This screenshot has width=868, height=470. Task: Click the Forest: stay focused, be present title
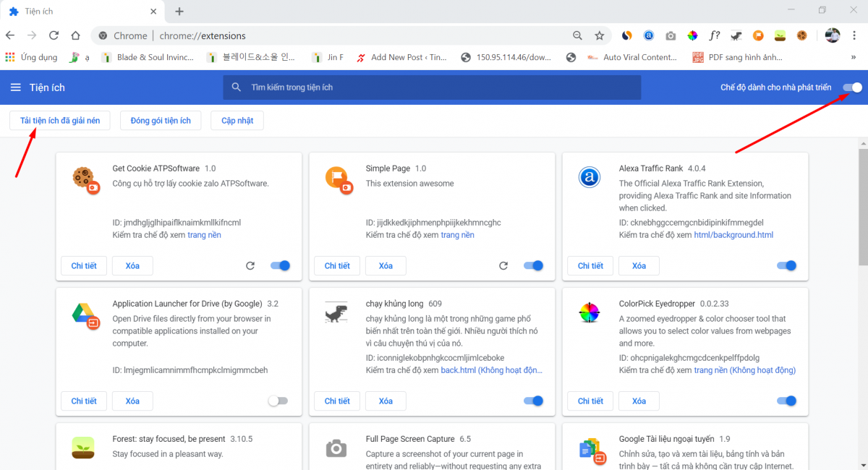pyautogui.click(x=170, y=439)
